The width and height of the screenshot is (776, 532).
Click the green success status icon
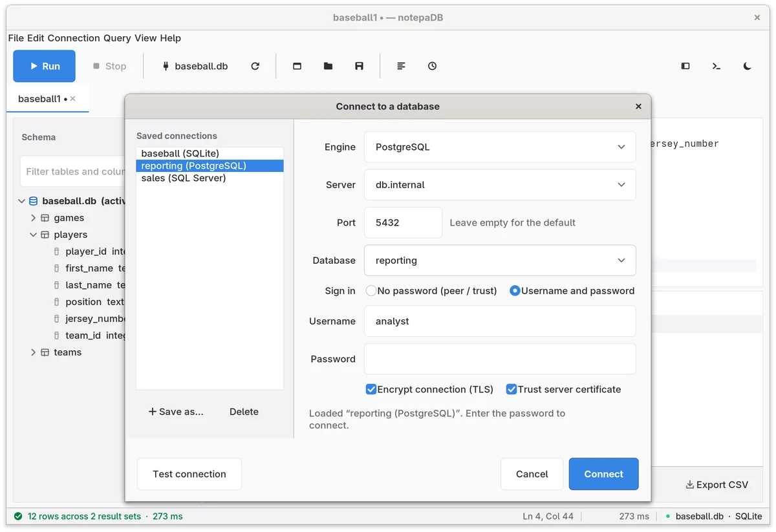(18, 516)
